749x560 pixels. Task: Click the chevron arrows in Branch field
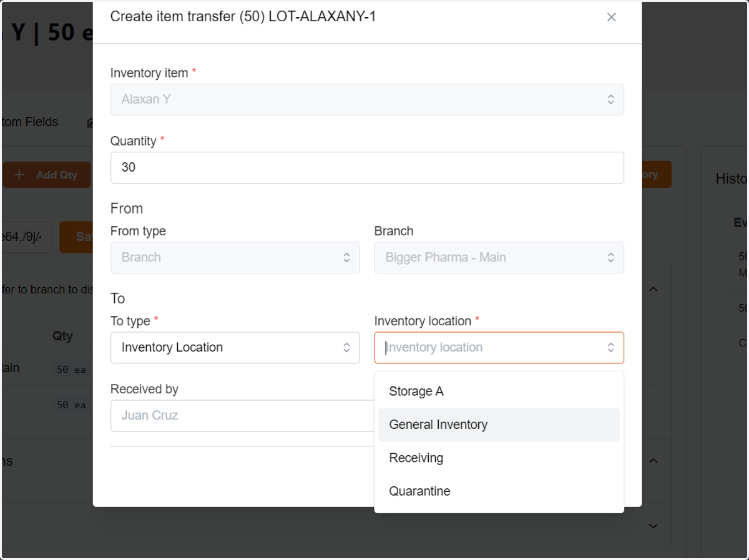(610, 257)
